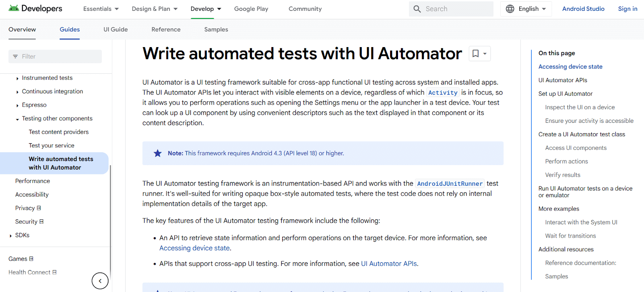Screen dimensions: 644x292
Task: Click the language globe icon
Action: pyautogui.click(x=510, y=9)
